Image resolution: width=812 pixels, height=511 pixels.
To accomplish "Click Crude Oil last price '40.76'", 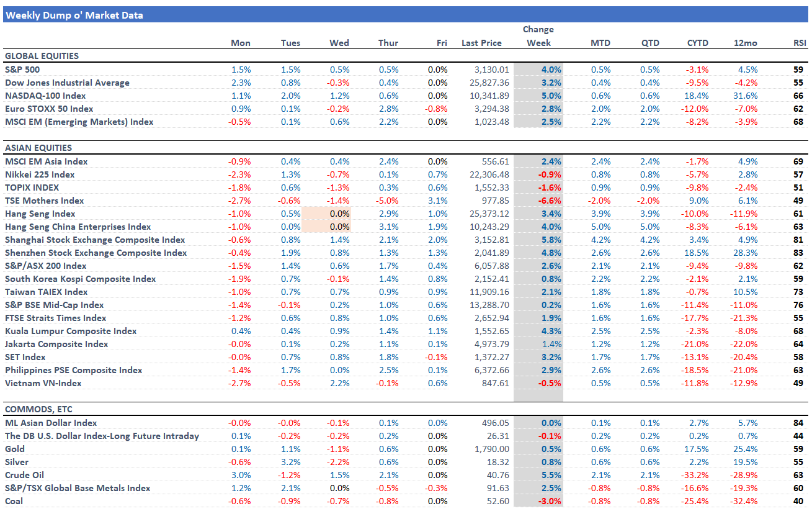I will [497, 475].
